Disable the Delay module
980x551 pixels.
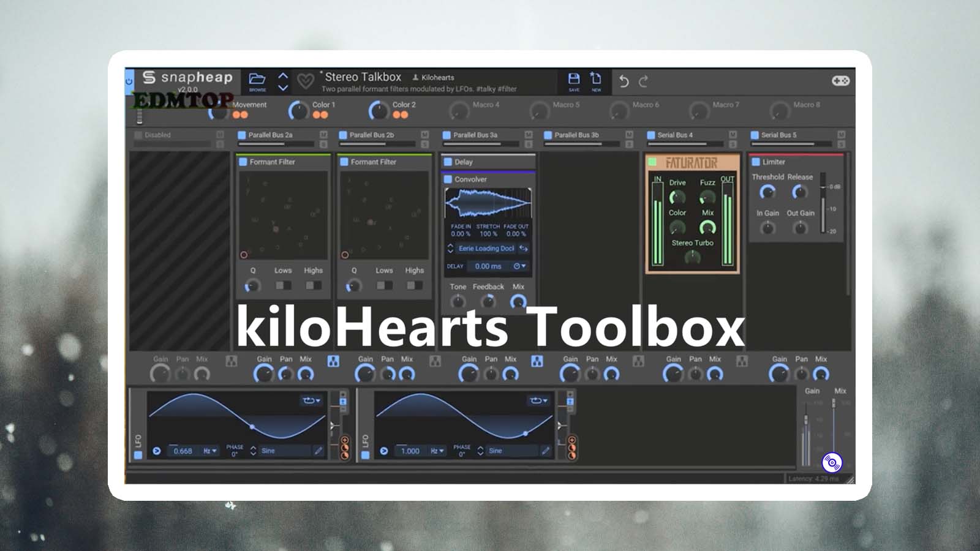coord(448,162)
